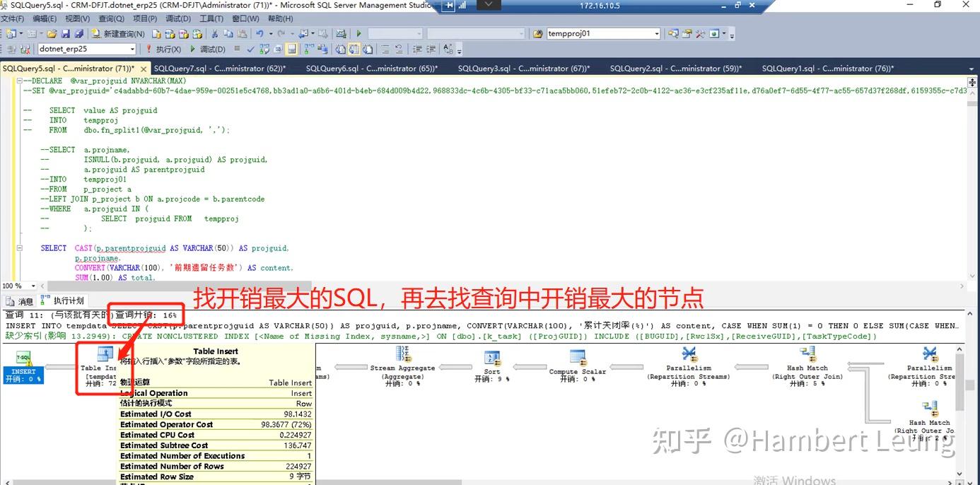This screenshot has width=980, height=485.
Task: Select the 执行计划 (Execution plan) tab
Action: pyautogui.click(x=64, y=300)
